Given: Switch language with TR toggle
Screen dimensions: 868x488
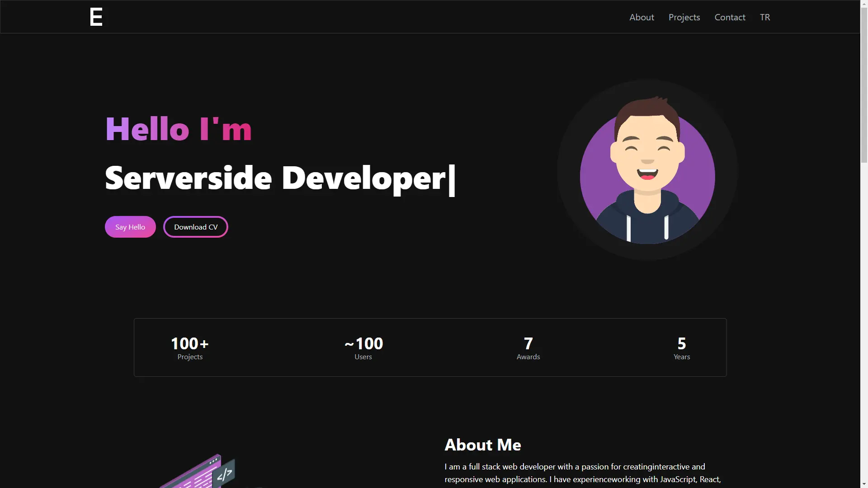Looking at the screenshot, I should [x=765, y=17].
